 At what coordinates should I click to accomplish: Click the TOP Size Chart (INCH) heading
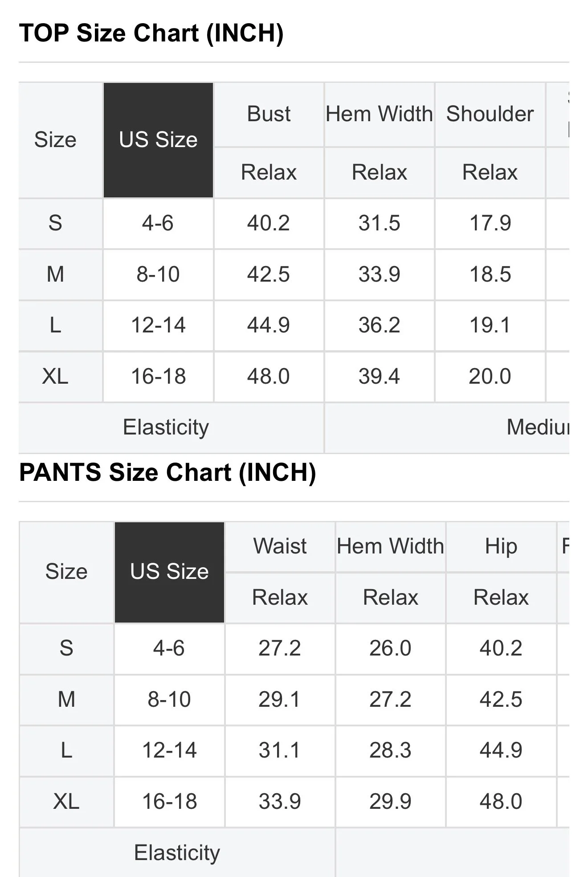point(151,33)
